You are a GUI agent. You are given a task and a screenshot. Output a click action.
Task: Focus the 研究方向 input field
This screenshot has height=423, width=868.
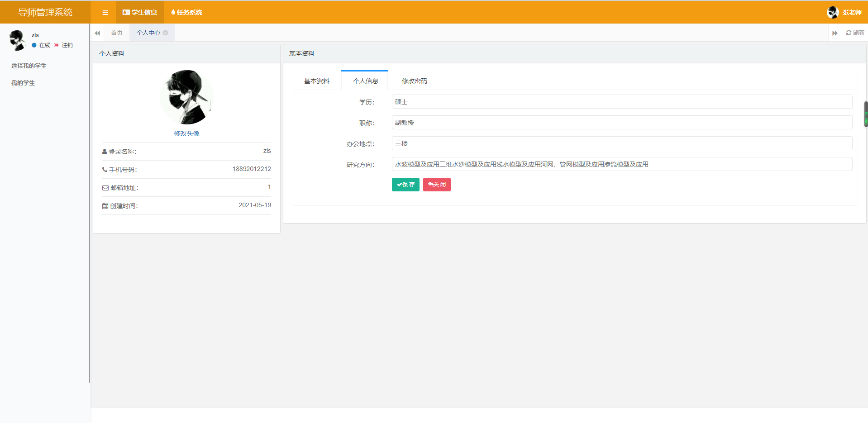(622, 164)
